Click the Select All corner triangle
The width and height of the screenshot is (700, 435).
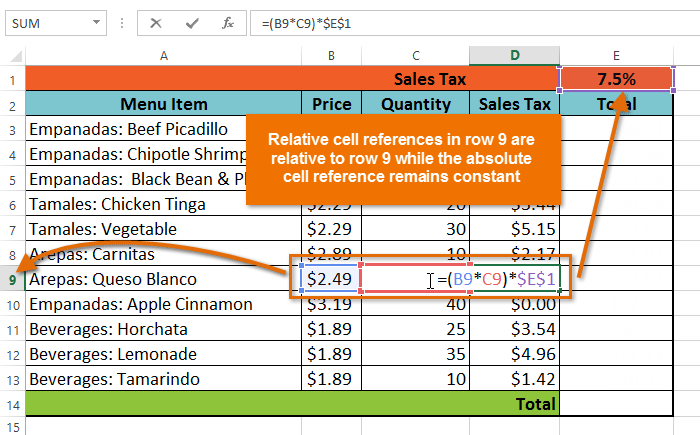point(14,56)
